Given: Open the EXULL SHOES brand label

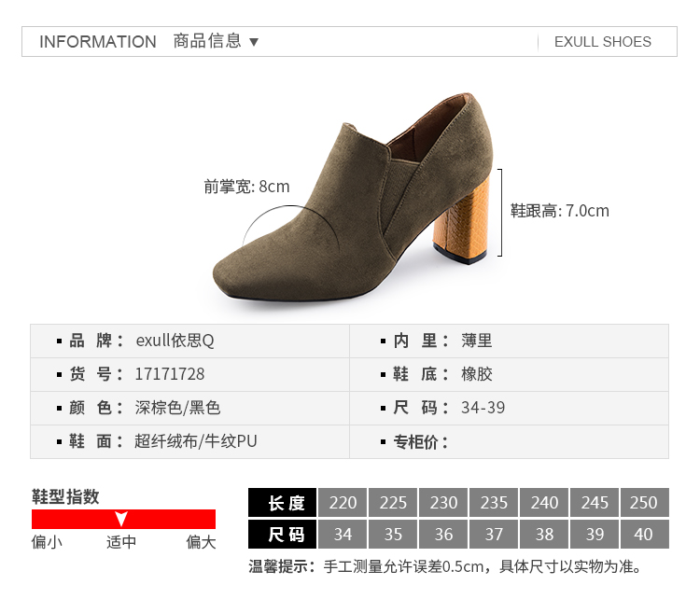Looking at the screenshot, I should click(x=602, y=42).
